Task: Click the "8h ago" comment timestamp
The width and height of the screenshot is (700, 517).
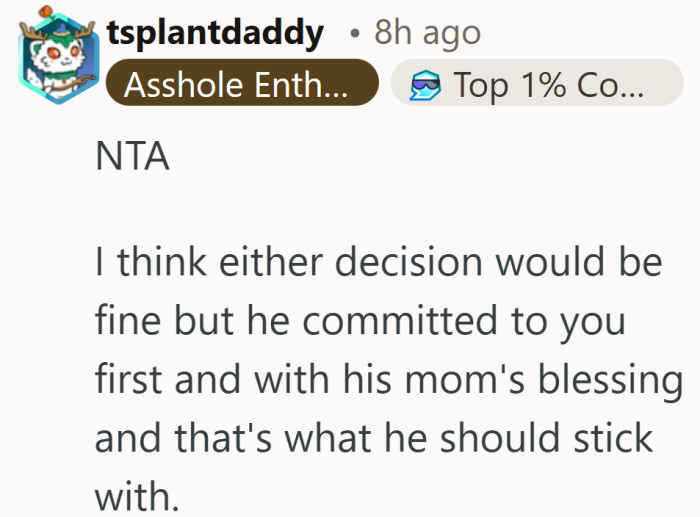Action: point(427,34)
